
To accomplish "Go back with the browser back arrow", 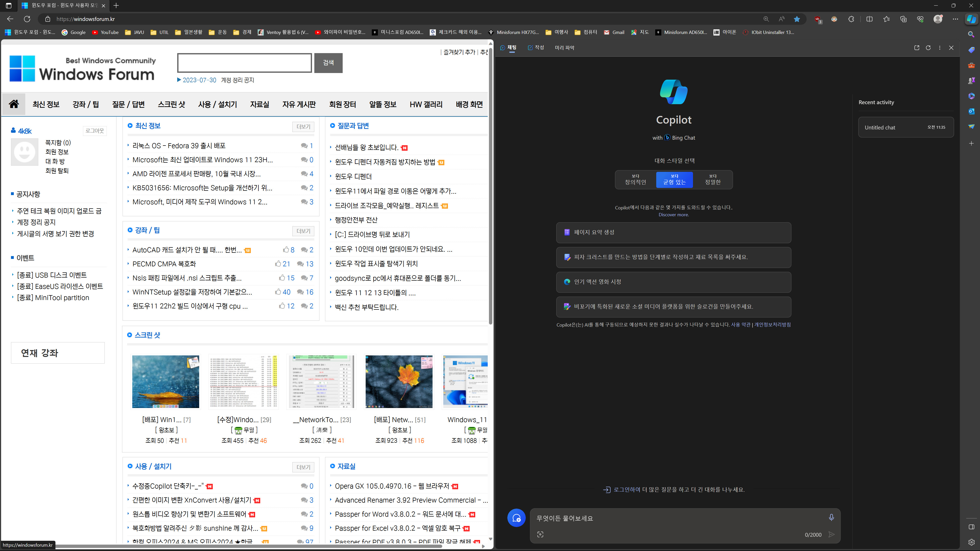I will click(10, 19).
